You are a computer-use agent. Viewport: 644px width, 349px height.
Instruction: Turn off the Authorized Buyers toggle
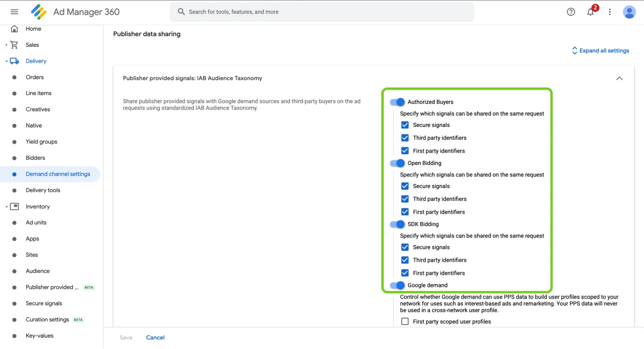(x=397, y=102)
